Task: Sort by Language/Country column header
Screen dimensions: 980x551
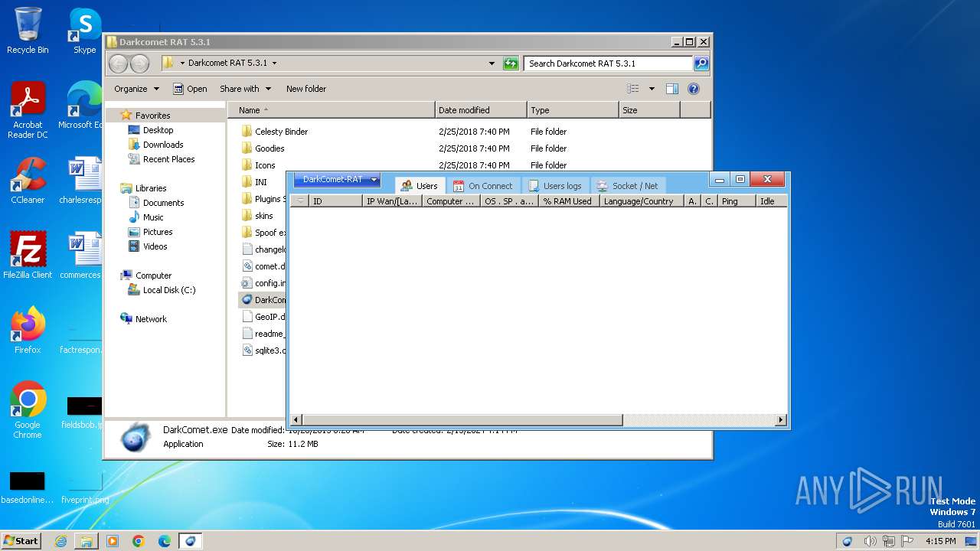Action: (641, 201)
